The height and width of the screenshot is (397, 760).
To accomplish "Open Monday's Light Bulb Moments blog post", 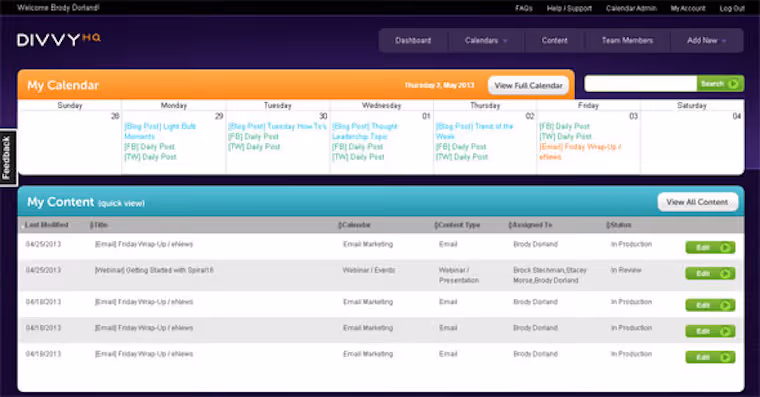I will [160, 131].
